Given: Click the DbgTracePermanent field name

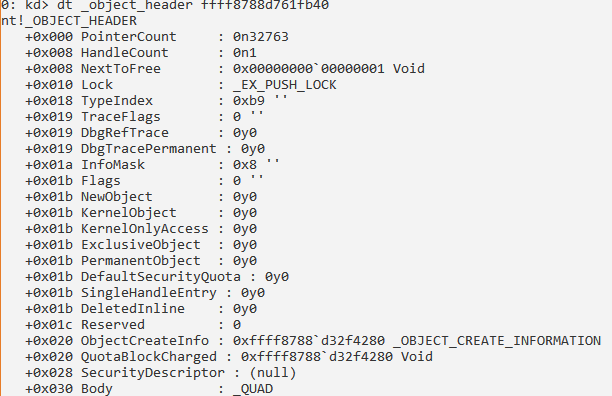Looking at the screenshot, I should pyautogui.click(x=148, y=149).
